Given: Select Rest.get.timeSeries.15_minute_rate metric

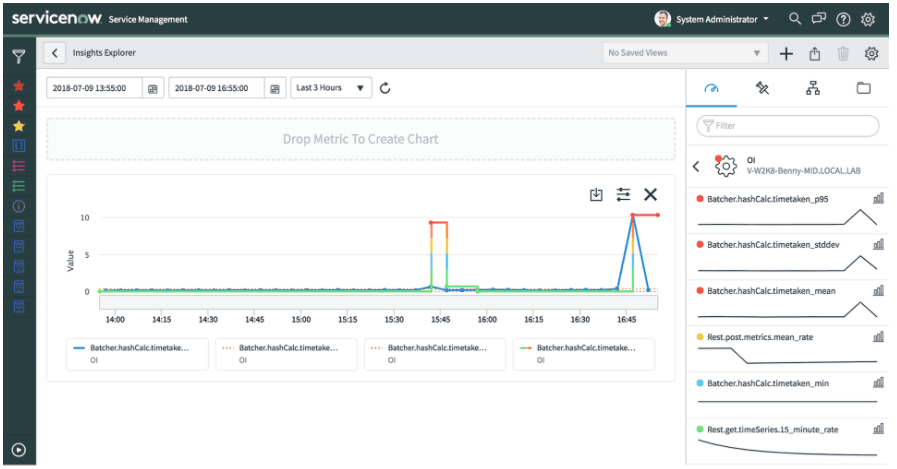Looking at the screenshot, I should click(772, 430).
